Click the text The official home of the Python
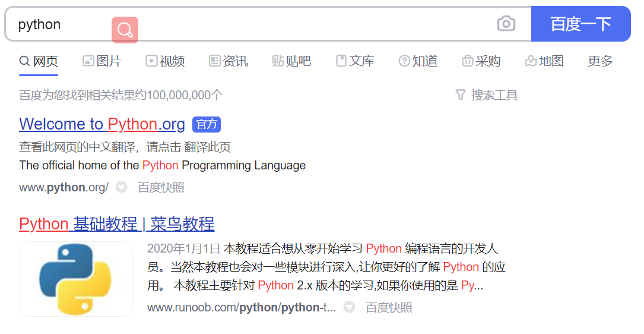This screenshot has height=334, width=644. point(99,165)
